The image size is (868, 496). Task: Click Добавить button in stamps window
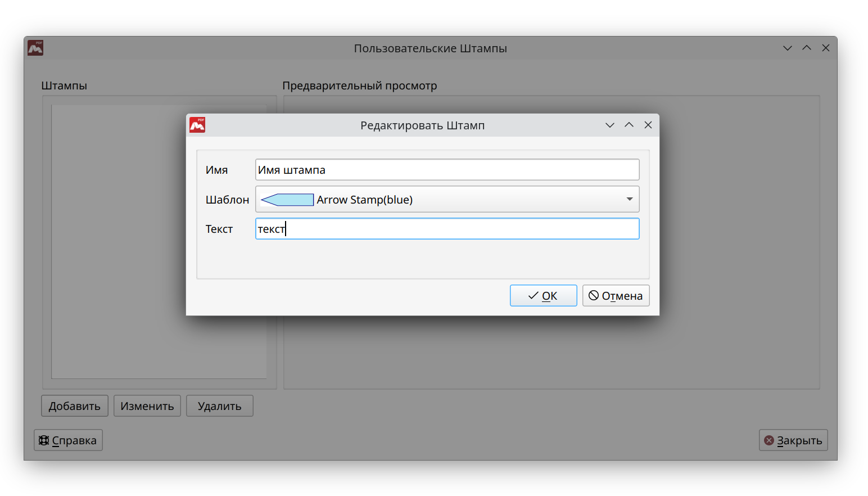[x=74, y=406]
